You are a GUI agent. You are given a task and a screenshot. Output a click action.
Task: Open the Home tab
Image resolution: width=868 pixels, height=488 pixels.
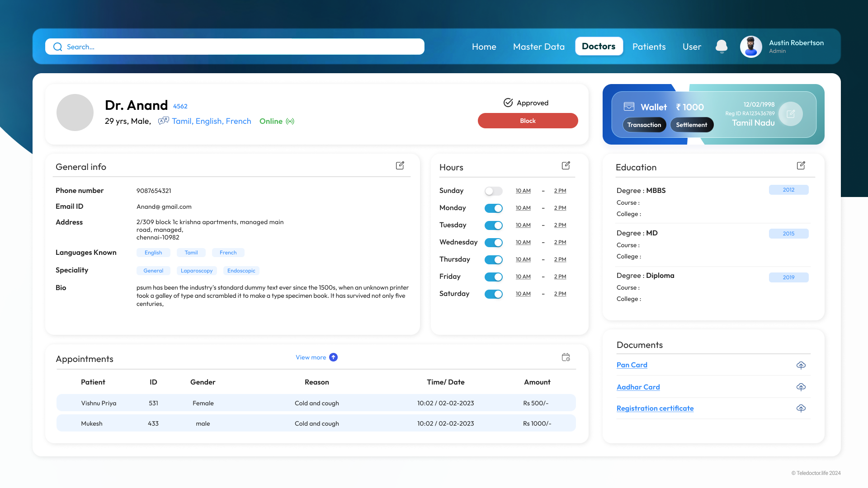click(484, 47)
